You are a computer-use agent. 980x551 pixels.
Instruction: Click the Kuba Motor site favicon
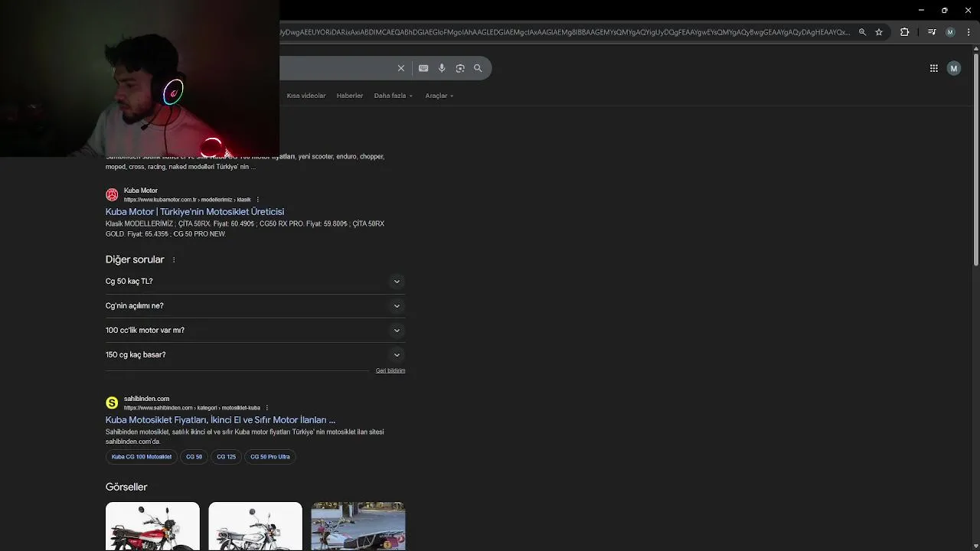pos(112,194)
